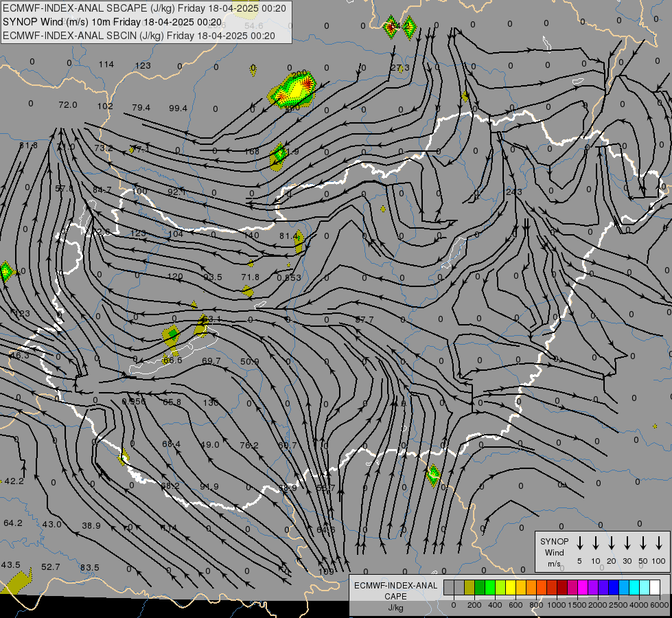This screenshot has height=618, width=672.
Task: Click the map value 91.9
Action: click(209, 486)
